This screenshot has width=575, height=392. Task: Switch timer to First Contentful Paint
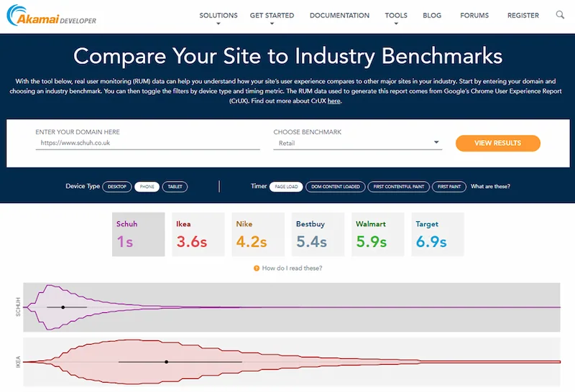click(399, 187)
